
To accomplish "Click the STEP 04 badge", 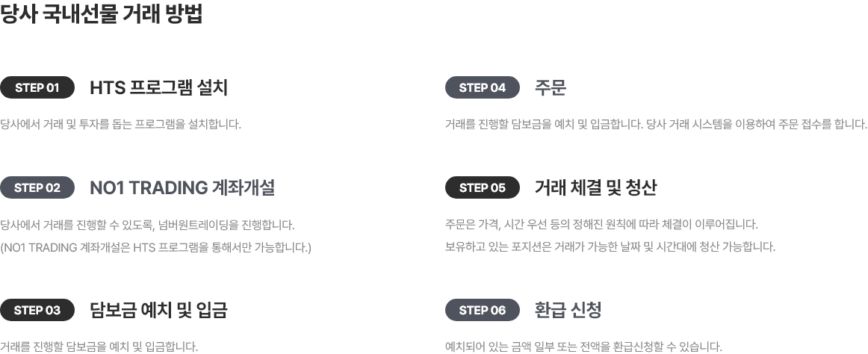I will tap(482, 87).
